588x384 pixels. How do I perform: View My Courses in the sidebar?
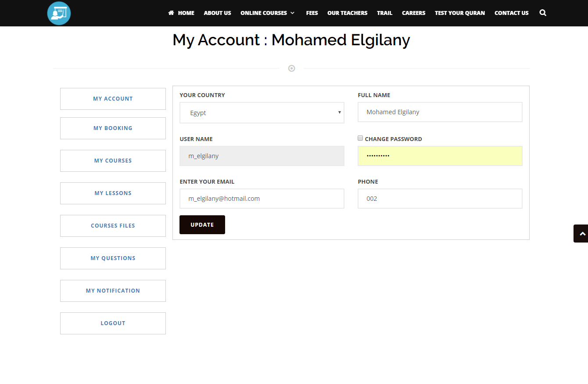click(x=113, y=161)
